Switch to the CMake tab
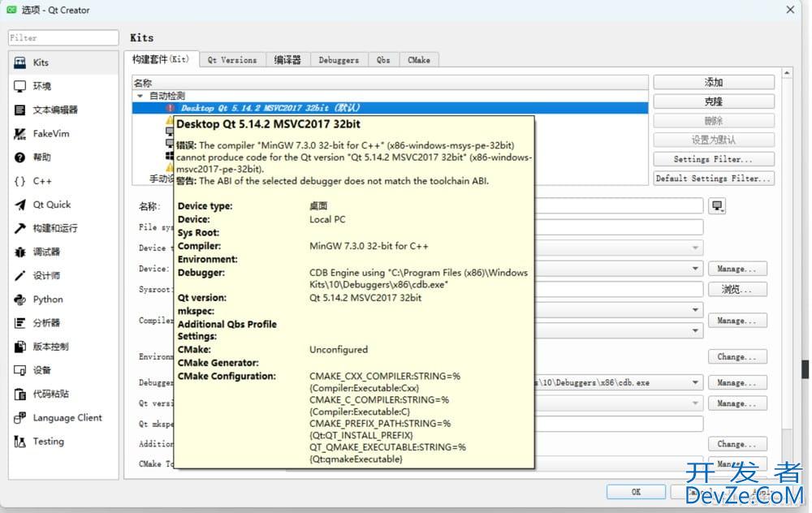 click(418, 60)
